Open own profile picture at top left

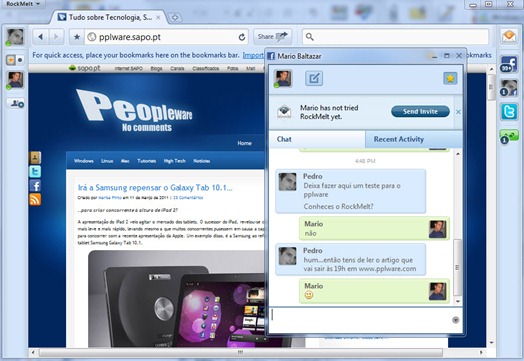tap(15, 37)
